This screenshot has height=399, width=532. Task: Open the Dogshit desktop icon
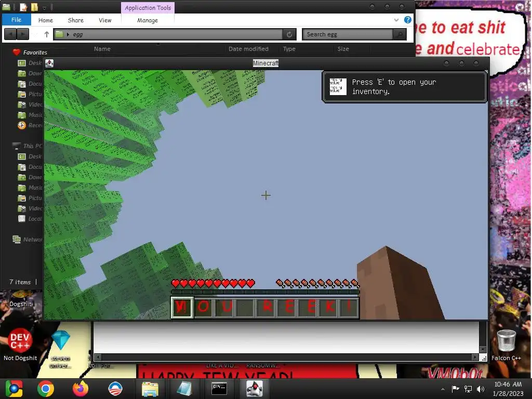[20, 300]
